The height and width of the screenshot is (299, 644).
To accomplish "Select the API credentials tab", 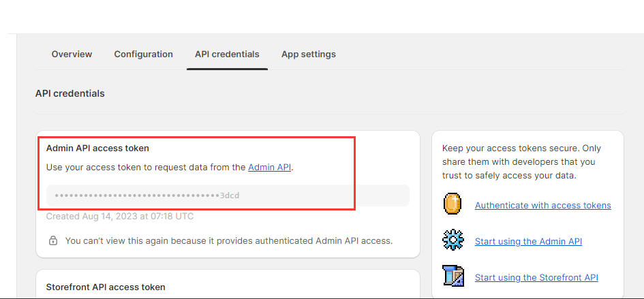I will tap(227, 54).
